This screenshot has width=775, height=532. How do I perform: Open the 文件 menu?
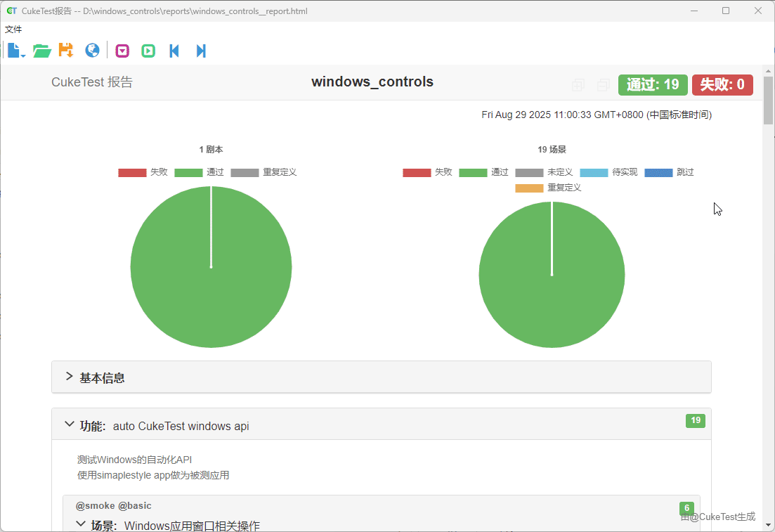13,30
